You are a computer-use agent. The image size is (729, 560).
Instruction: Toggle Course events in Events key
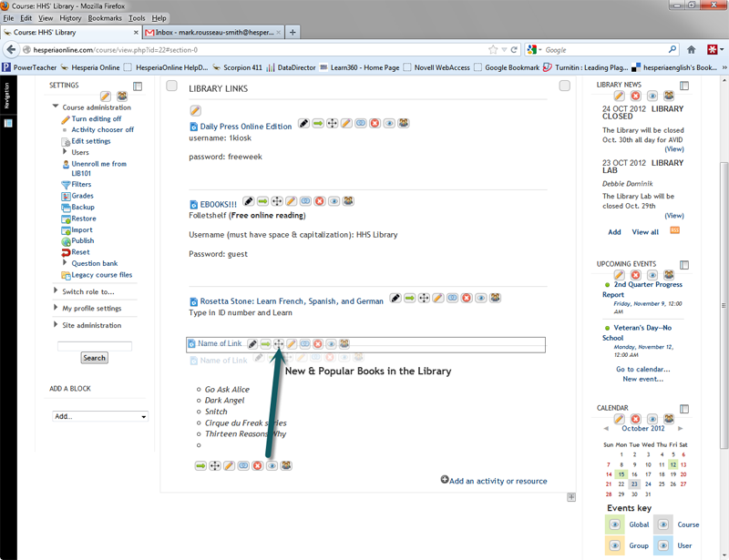click(x=663, y=524)
